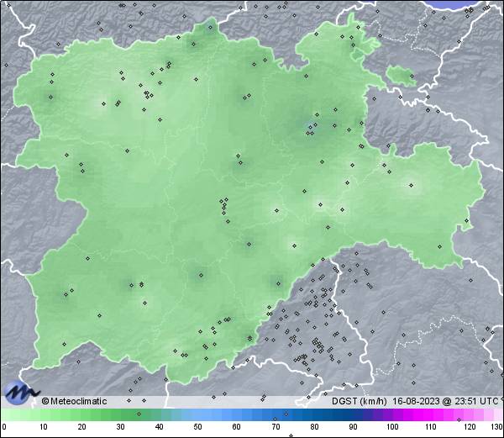Select the 20 value on the legend
Viewport: 504px width, 438px height.
(x=81, y=427)
